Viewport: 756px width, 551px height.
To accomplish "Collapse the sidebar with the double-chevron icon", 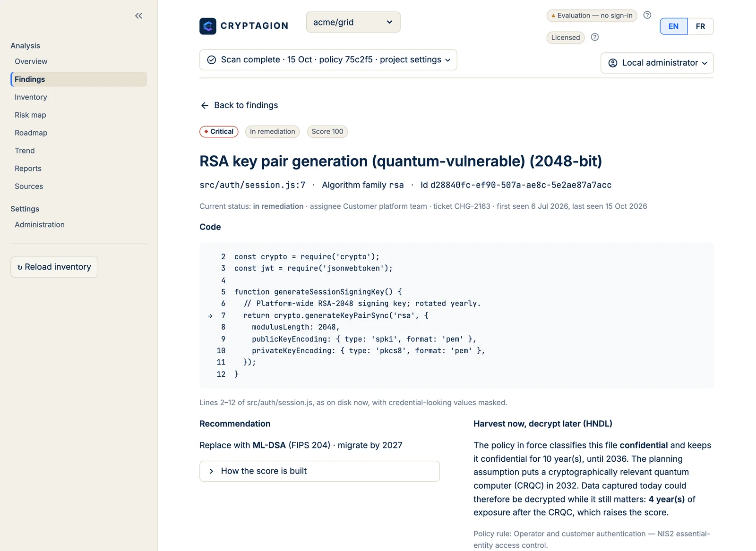I will point(138,16).
